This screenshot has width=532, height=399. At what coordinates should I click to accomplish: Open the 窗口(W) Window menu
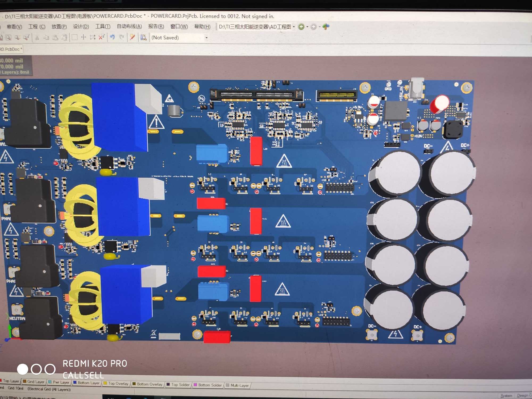click(179, 27)
